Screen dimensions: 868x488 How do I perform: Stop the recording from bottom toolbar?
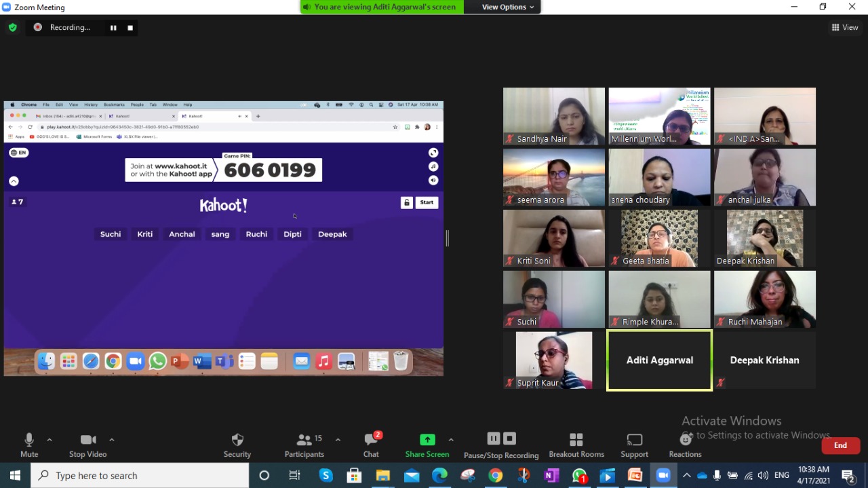pos(510,438)
